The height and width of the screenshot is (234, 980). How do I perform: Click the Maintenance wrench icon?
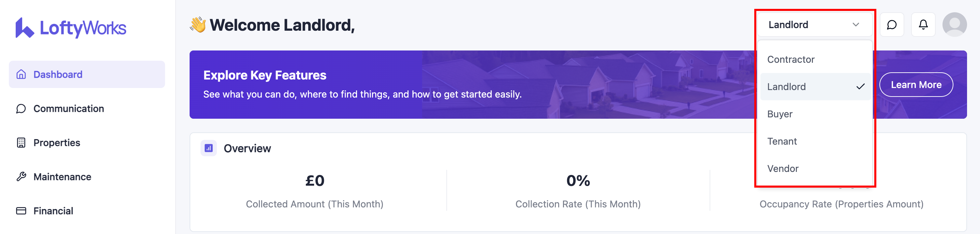click(21, 177)
